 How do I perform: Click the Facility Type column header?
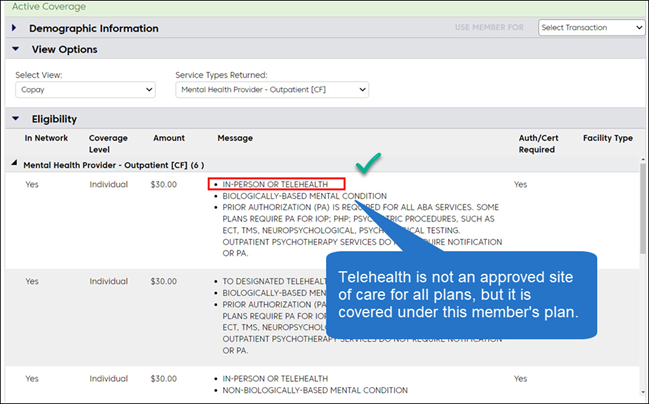click(608, 138)
